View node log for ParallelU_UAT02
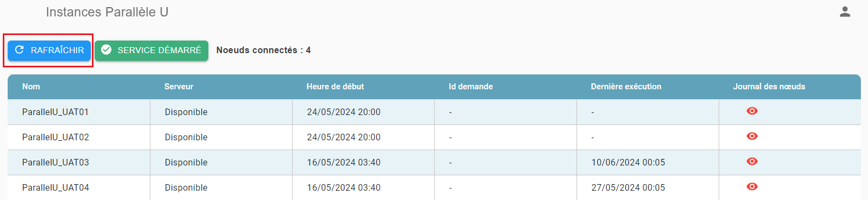The width and height of the screenshot is (868, 200). (x=752, y=136)
